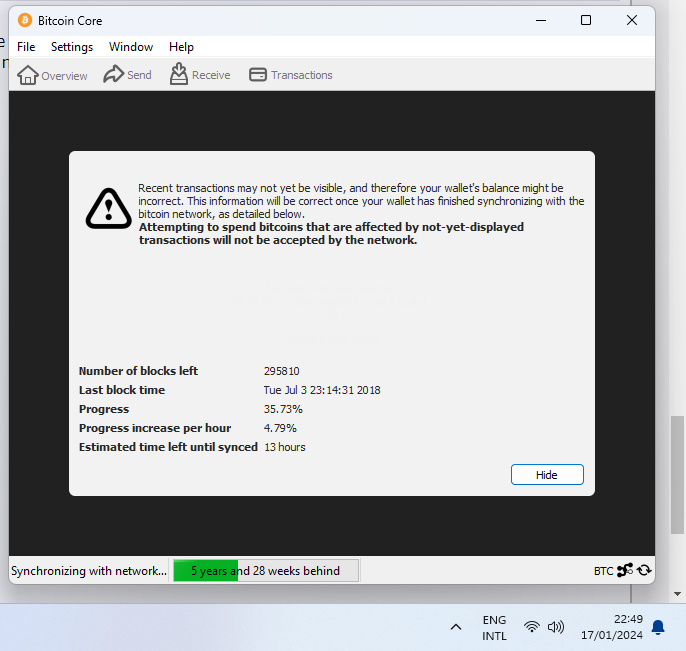Screen dimensions: 686x651
Task: Click the Progress value 35.73%
Action: point(283,409)
